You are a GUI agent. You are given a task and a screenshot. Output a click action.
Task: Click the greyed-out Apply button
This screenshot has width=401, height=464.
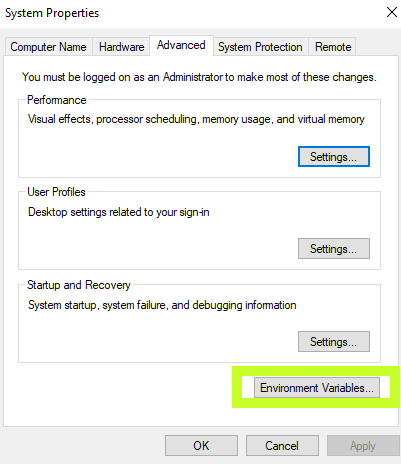pyautogui.click(x=363, y=446)
